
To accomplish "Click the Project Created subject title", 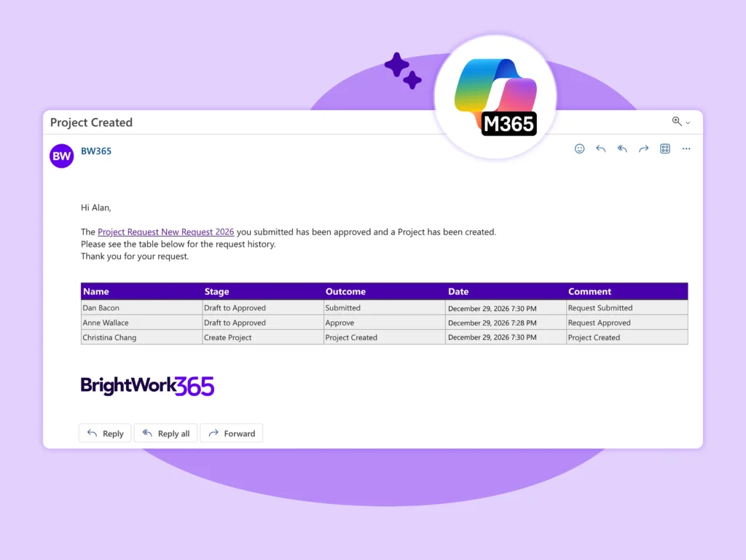I will pyautogui.click(x=91, y=122).
